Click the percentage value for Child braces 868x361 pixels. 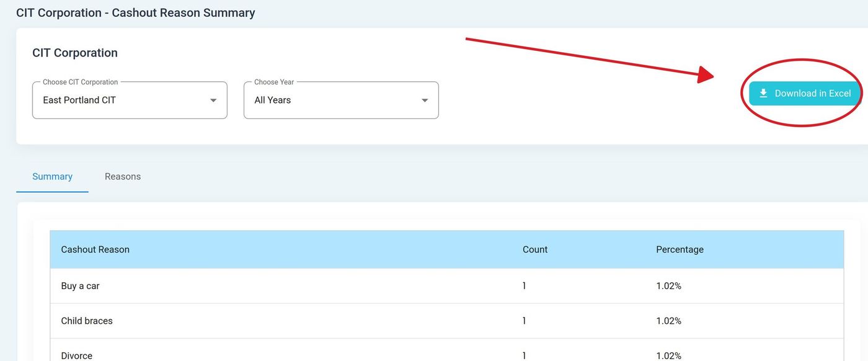668,321
